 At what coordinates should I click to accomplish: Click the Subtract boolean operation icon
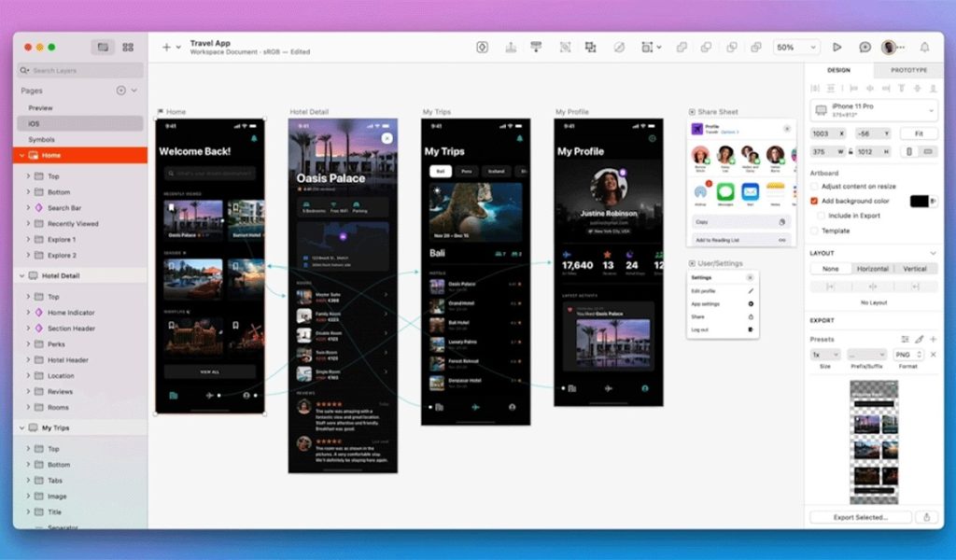[706, 47]
